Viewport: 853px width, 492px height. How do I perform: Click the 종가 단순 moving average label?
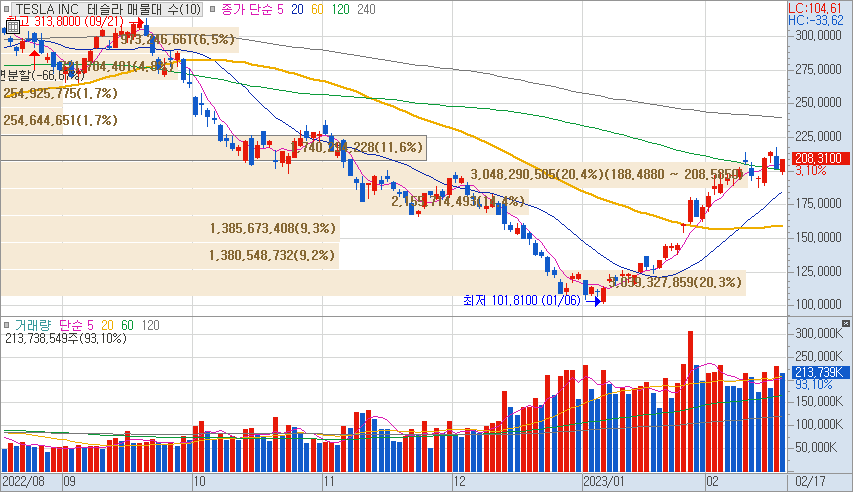coord(247,9)
